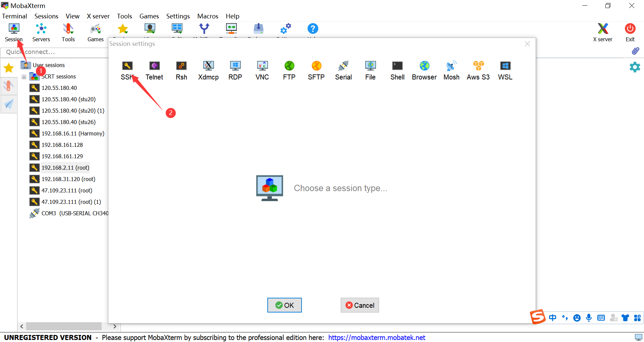Screen dimensions: 644x342
Task: Click the Quick connect input field
Action: [54, 52]
